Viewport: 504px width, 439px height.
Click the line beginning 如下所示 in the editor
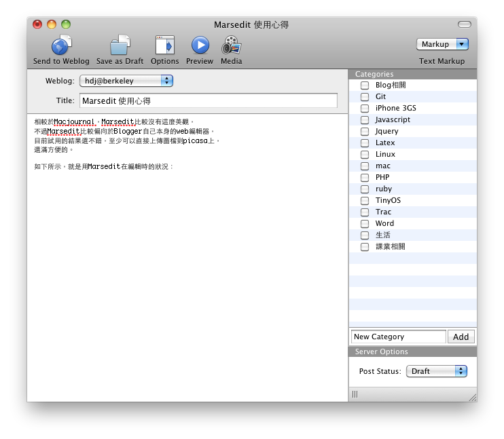coord(104,167)
